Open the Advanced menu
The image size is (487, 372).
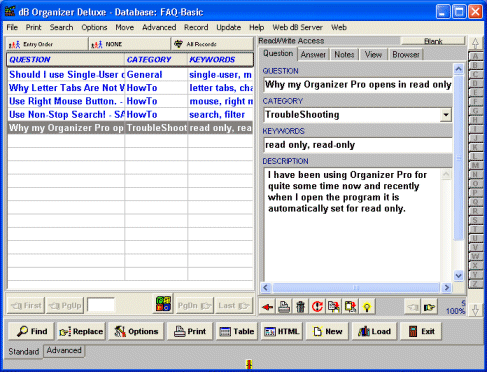click(159, 27)
